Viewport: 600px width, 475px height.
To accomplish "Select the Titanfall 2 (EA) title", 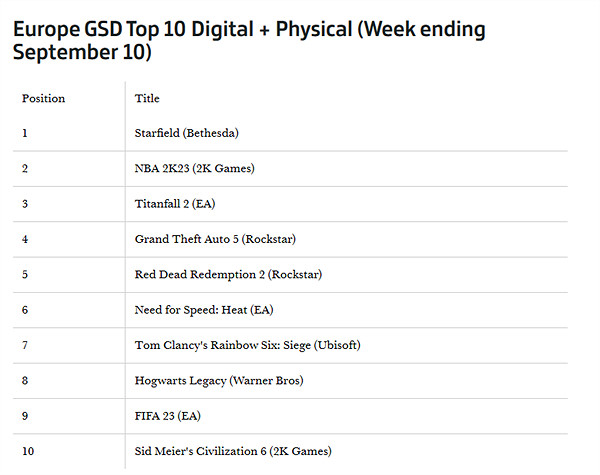I will [x=175, y=204].
